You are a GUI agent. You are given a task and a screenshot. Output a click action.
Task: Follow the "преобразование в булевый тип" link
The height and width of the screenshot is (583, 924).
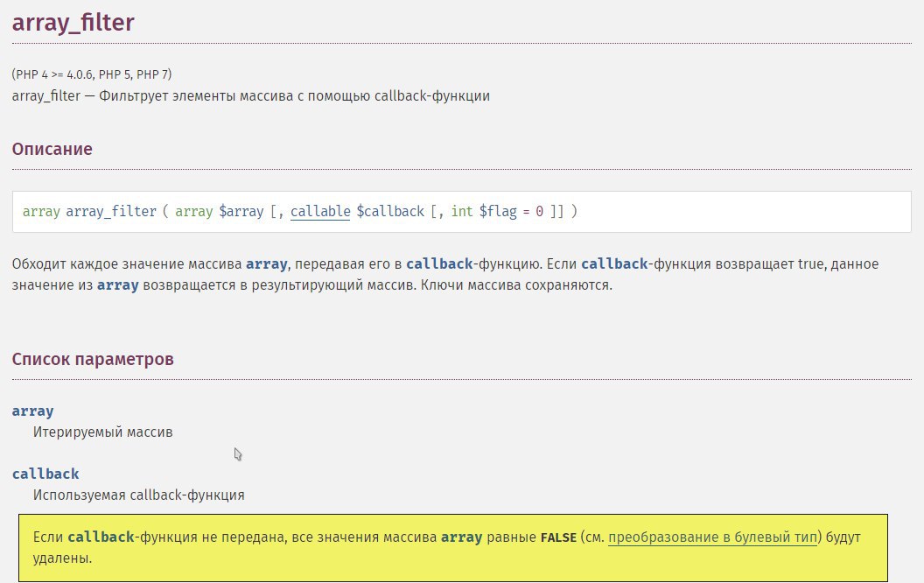712,537
